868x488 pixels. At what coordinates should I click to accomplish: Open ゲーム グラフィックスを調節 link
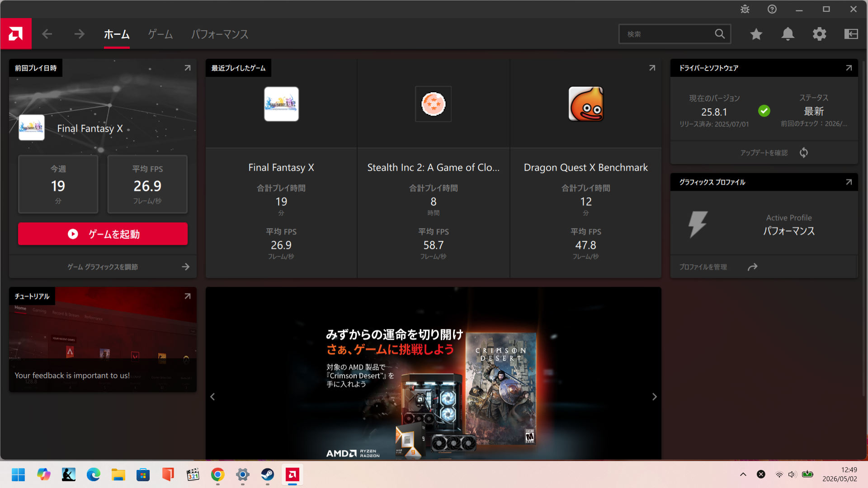point(103,267)
